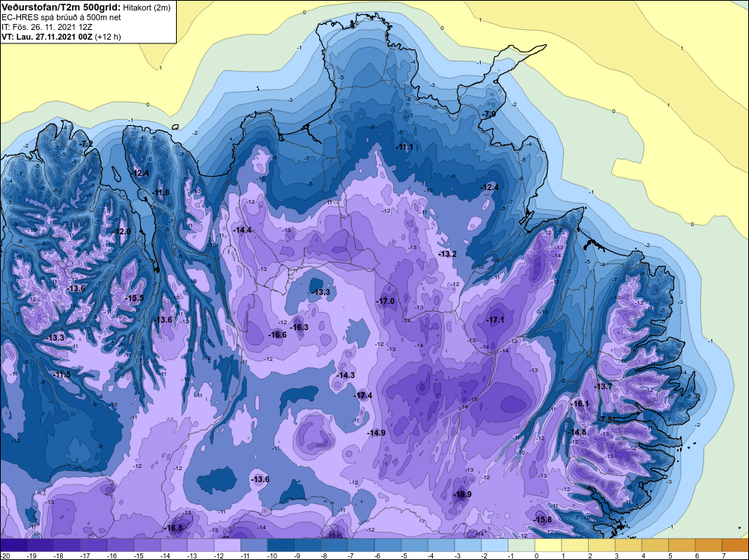Screen dimensions: 749x560
Task: Click the -17.0 temperature value
Action: pyautogui.click(x=386, y=301)
